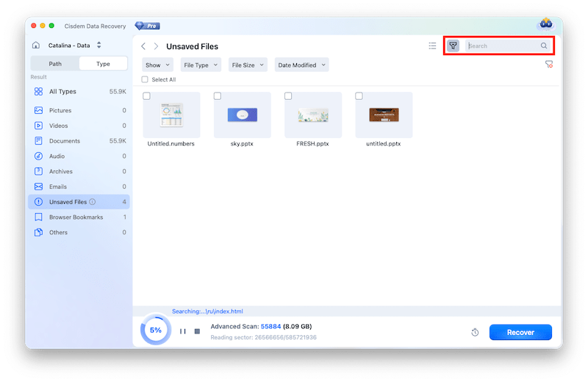
Task: Select the sky.pptx file checkbox
Action: (218, 96)
